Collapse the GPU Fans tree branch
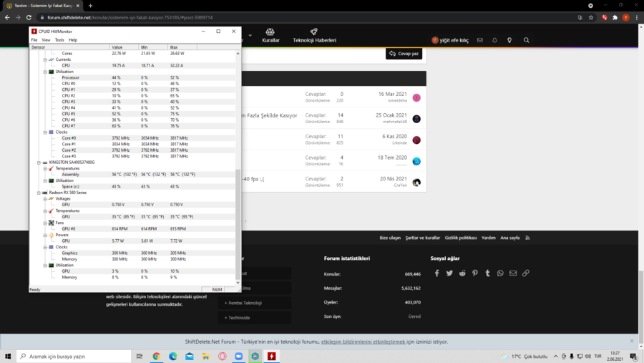The image size is (644, 363). [x=45, y=223]
